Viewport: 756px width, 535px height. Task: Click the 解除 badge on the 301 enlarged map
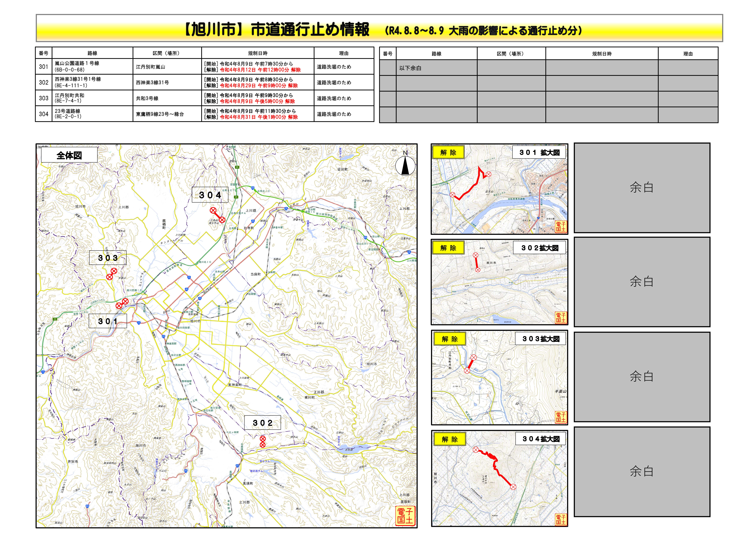pyautogui.click(x=448, y=152)
